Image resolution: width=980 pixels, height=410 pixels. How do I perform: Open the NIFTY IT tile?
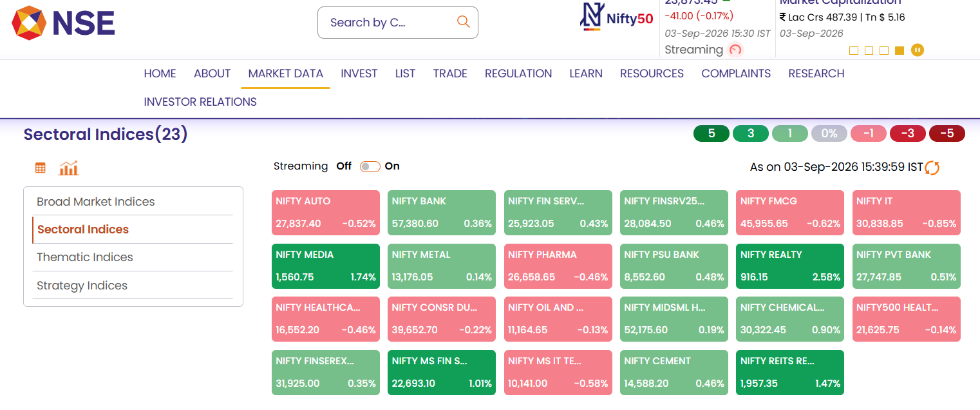[x=907, y=212]
